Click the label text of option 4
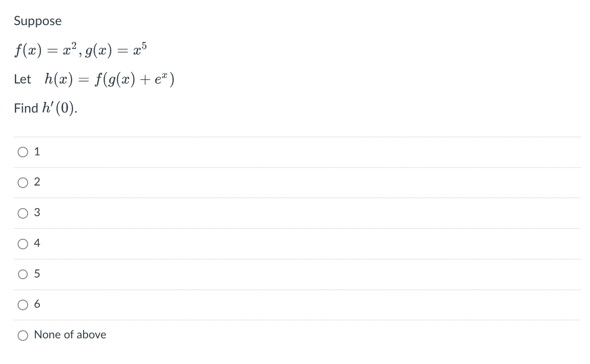This screenshot has width=590, height=364. (x=36, y=244)
